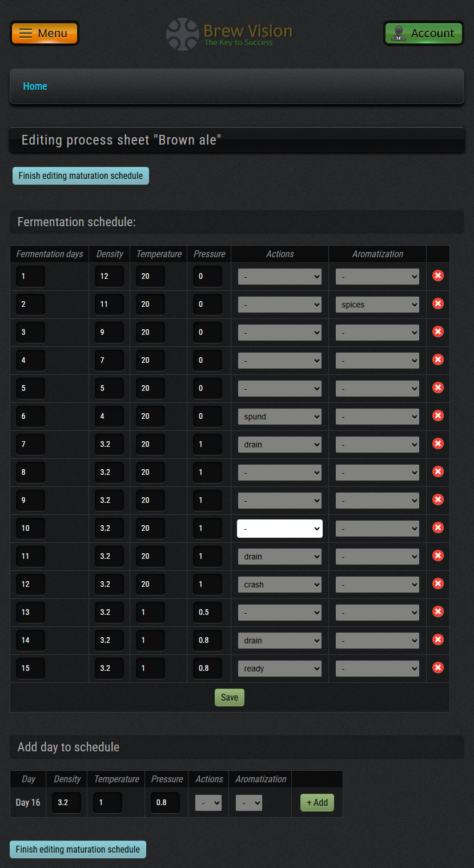Open the Account menu
Viewport: 474px width, 868px height.
click(x=423, y=33)
